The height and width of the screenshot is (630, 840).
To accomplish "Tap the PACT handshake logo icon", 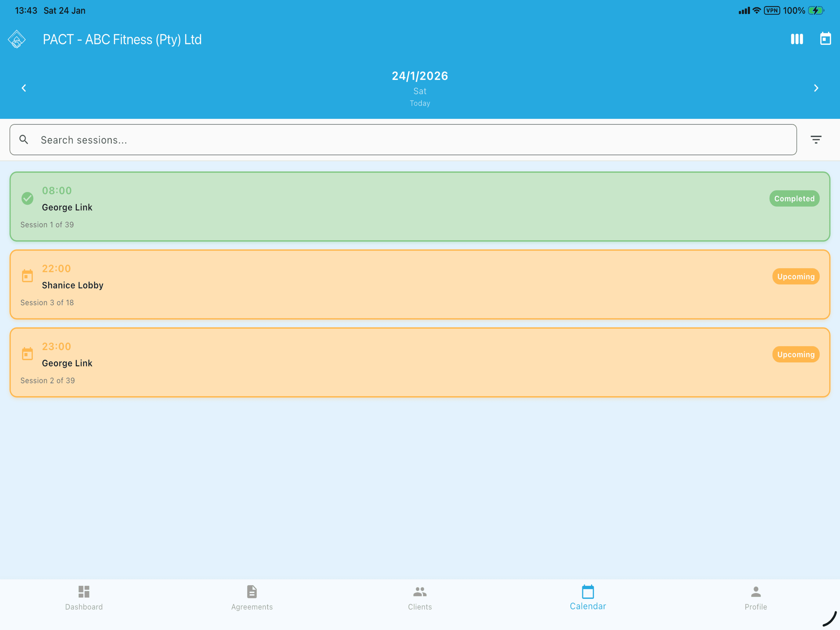I will [17, 39].
